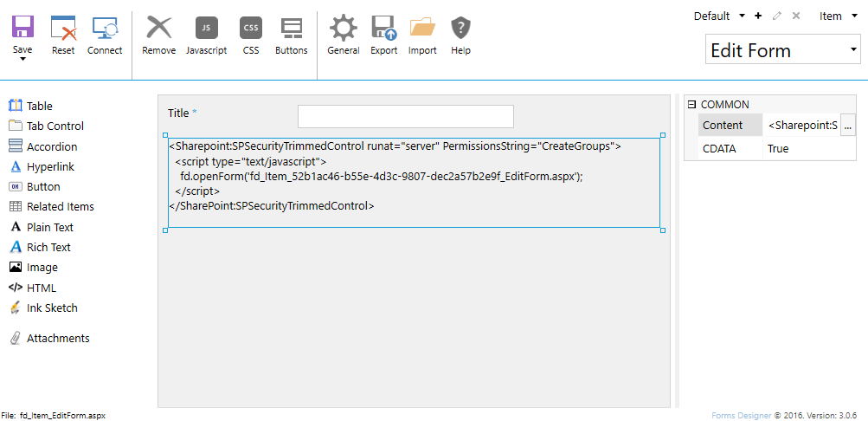Open General settings gear icon
Screen dimensions: 868x421
[344, 28]
